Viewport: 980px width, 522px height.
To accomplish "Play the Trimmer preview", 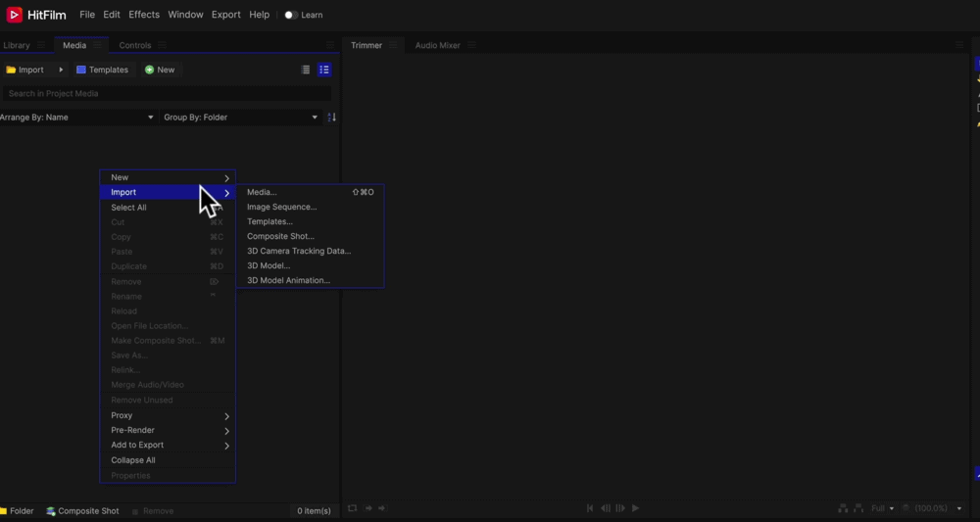I will pos(635,508).
